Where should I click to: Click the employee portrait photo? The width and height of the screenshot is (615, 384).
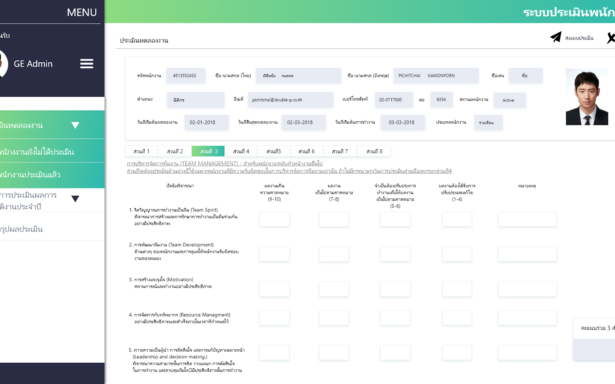click(x=587, y=97)
